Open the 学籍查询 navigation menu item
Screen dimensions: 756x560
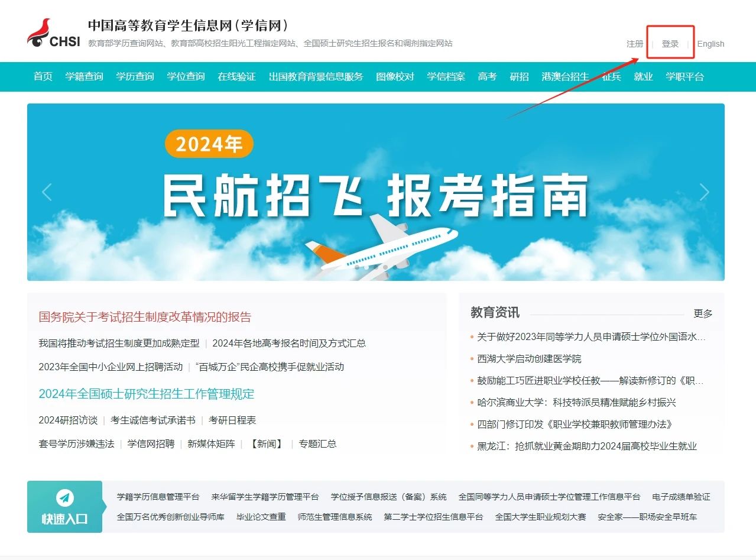[x=84, y=76]
